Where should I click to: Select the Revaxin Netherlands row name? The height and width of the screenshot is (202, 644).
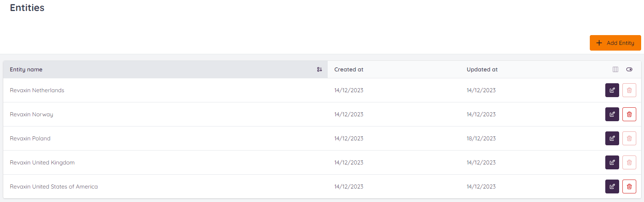tap(37, 90)
